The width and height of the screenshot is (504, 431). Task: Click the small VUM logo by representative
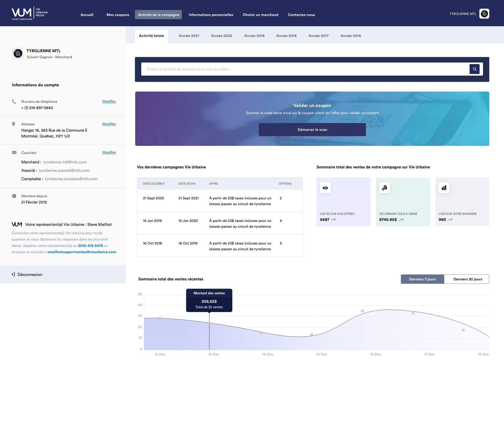click(17, 224)
